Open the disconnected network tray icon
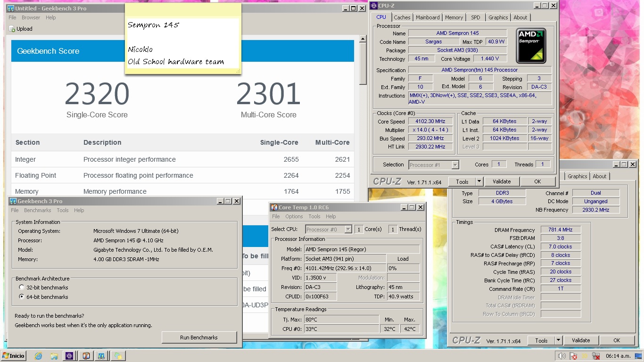 point(596,356)
